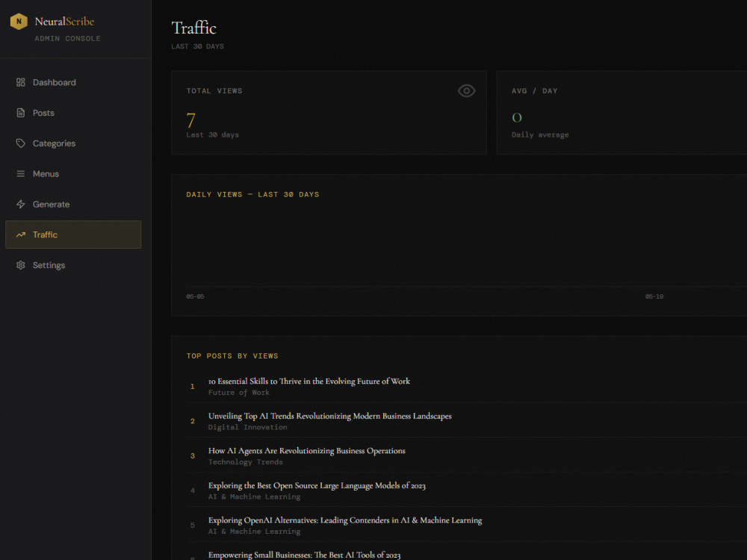Open post 'Exploring the Best Open Source'
This screenshot has height=560, width=747.
pyautogui.click(x=317, y=485)
